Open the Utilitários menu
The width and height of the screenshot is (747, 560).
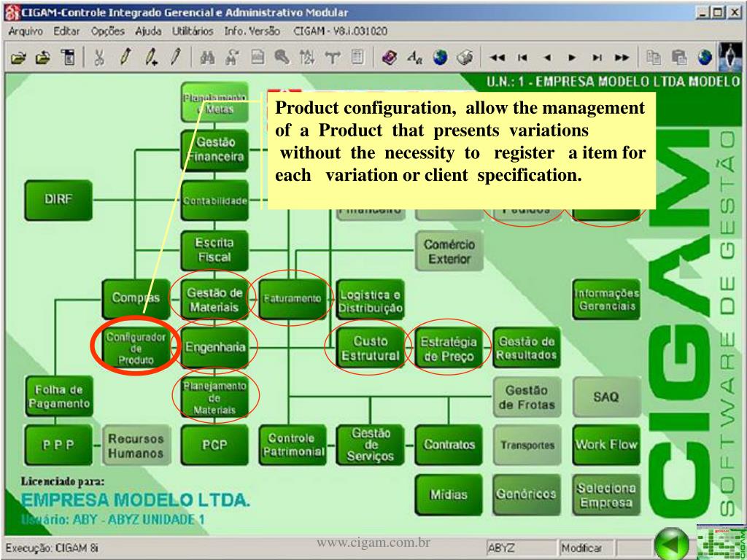click(x=193, y=31)
